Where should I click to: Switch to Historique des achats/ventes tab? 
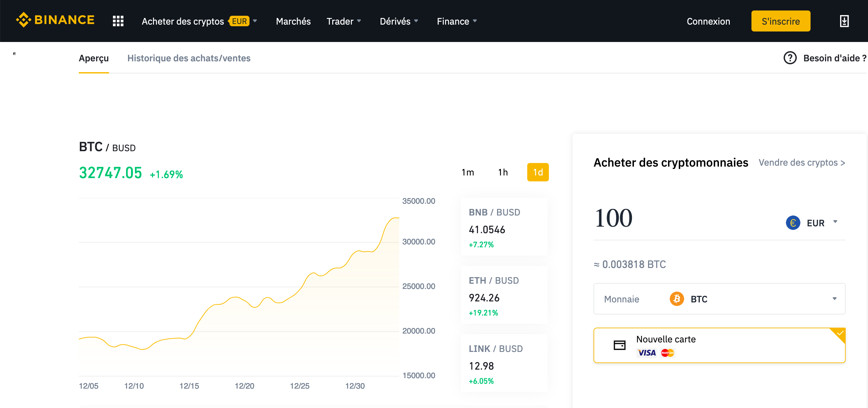pyautogui.click(x=189, y=58)
